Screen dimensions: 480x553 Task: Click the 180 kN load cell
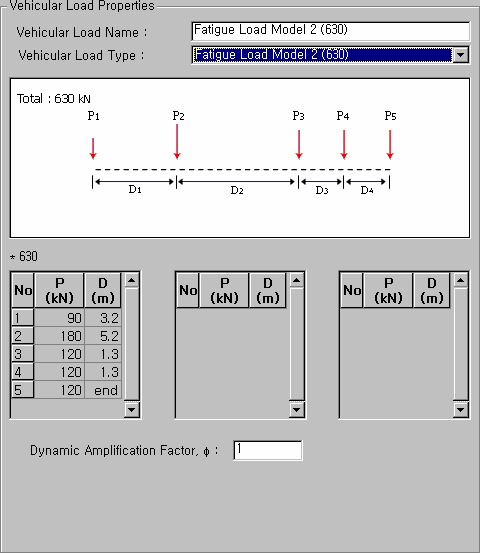[x=59, y=336]
